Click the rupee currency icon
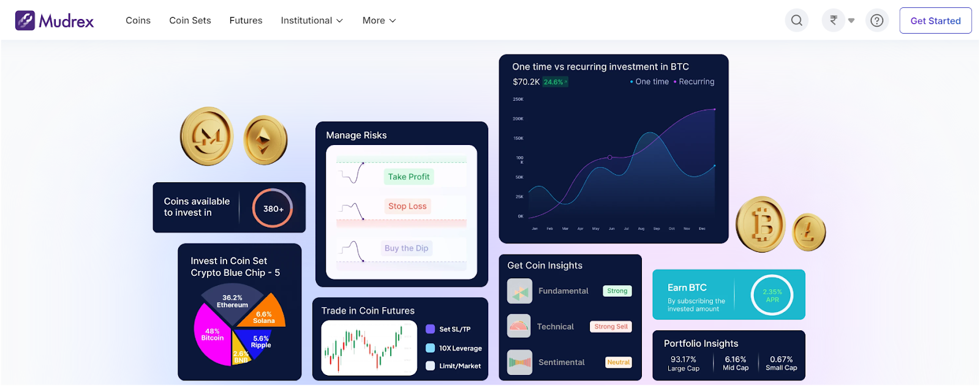 pos(833,20)
